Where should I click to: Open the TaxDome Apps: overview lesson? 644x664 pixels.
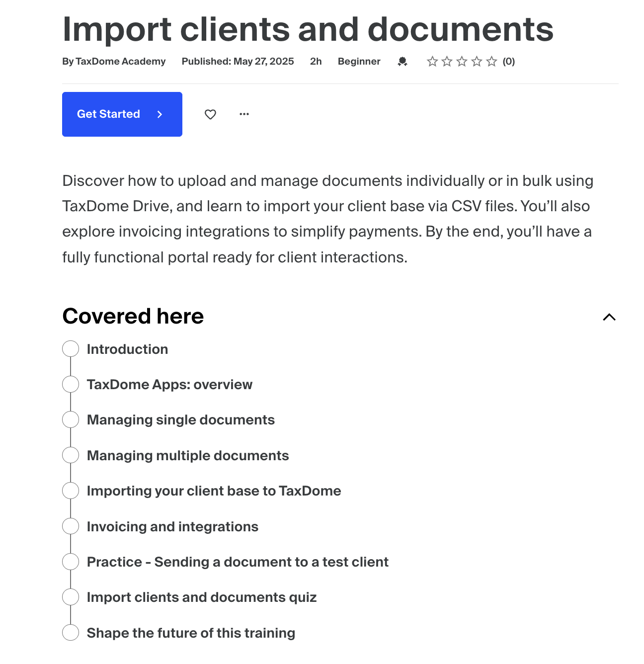click(x=169, y=385)
